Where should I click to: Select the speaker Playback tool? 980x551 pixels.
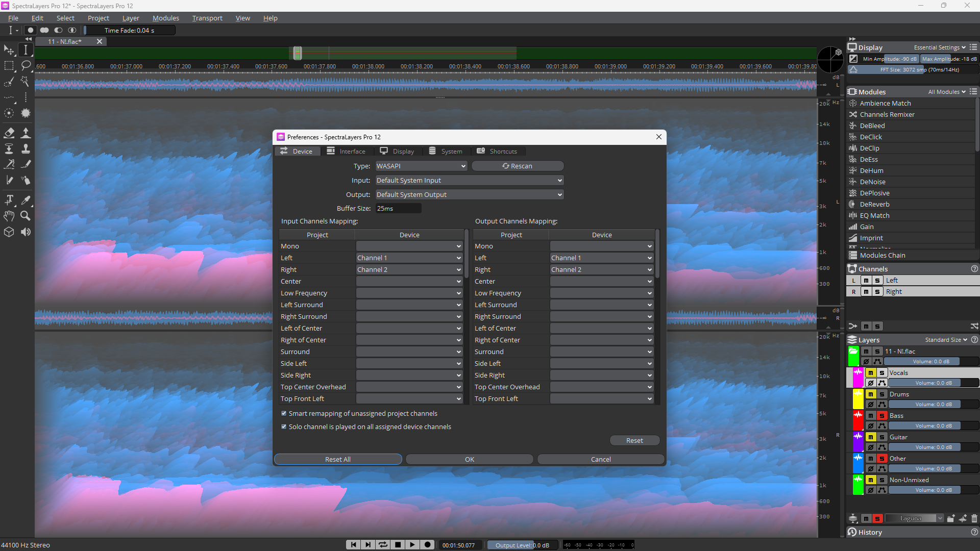26,232
